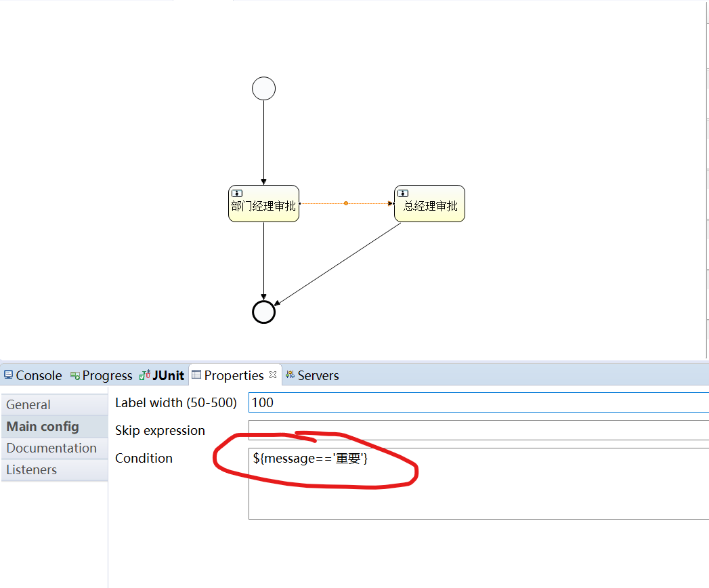Switch to the Console tab

click(33, 375)
